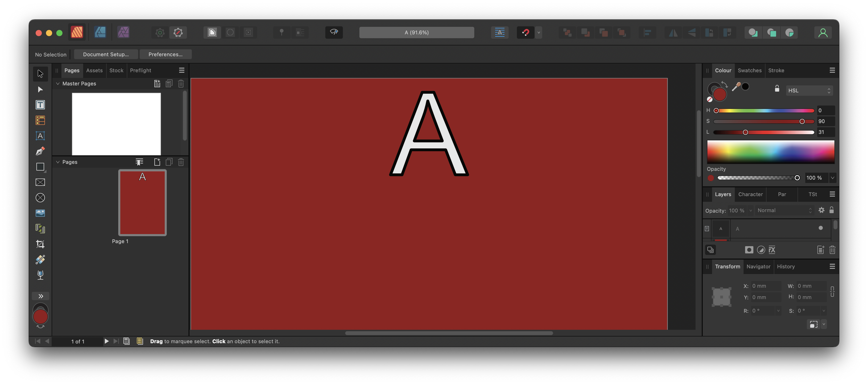The width and height of the screenshot is (868, 385).
Task: Collapse the Master Pages section
Action: coord(58,84)
